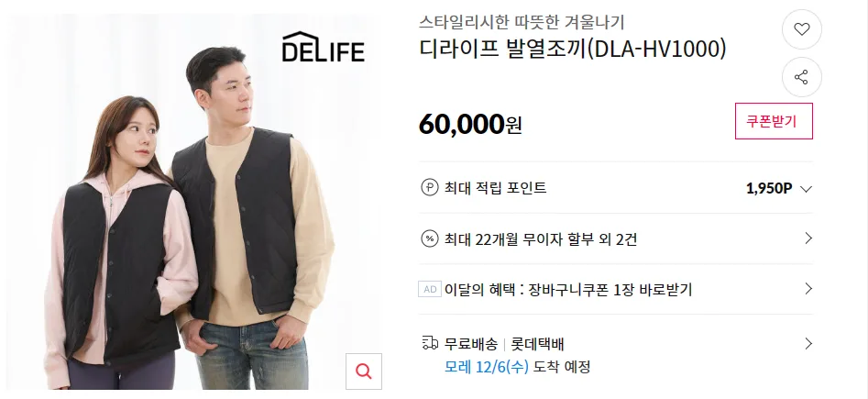Click the heated vest product photo

[x=192, y=202]
